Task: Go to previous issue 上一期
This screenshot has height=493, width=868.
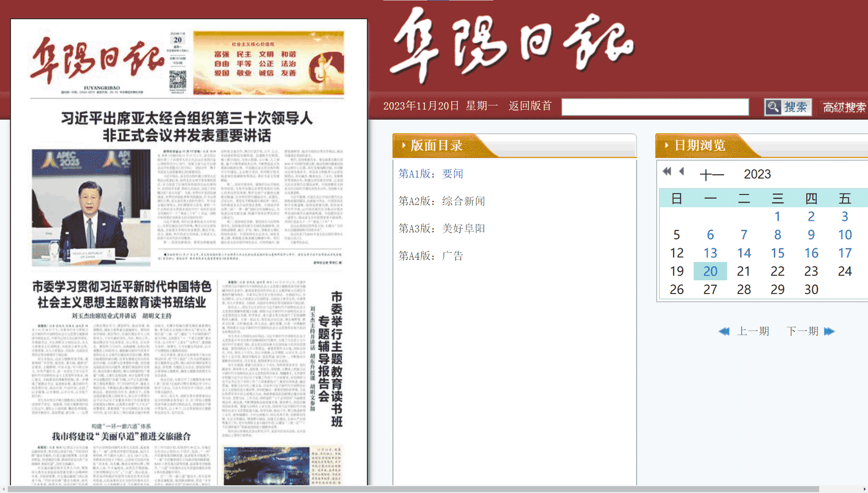Action: (x=753, y=331)
